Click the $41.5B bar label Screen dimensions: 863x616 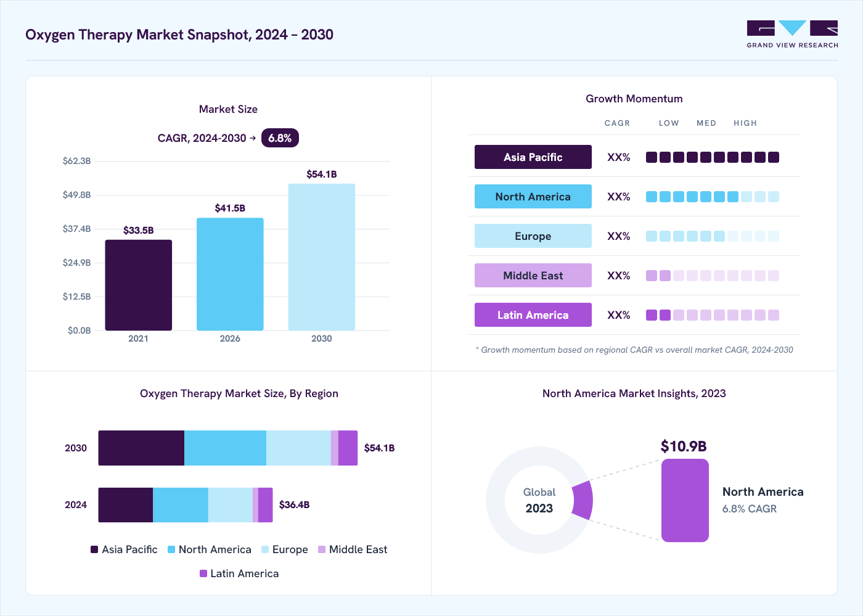click(230, 208)
